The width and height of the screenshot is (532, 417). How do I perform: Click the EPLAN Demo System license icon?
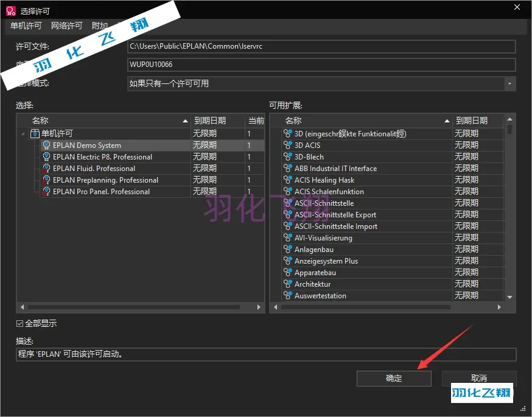(46, 145)
